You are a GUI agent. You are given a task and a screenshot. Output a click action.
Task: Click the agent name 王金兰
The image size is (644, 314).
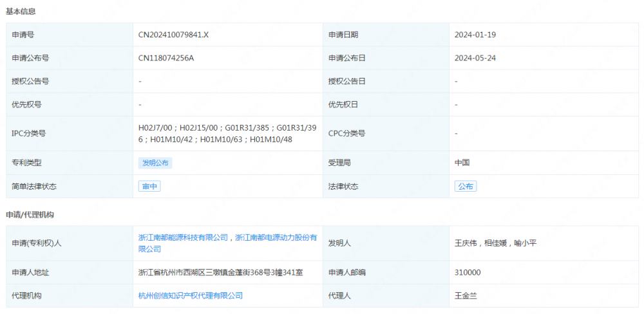click(467, 295)
